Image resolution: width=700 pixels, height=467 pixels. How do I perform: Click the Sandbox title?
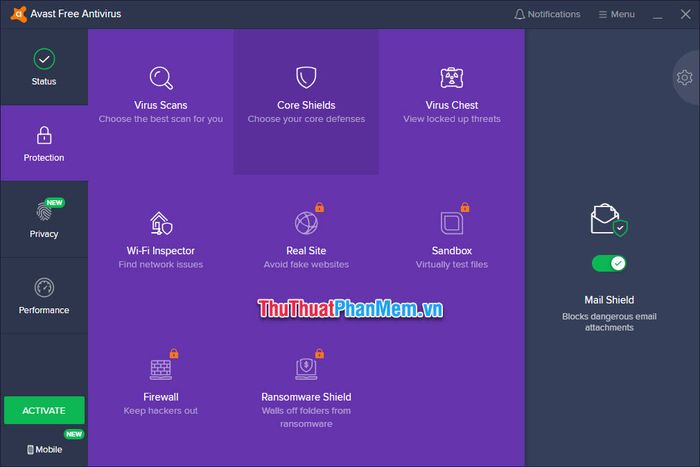(452, 251)
